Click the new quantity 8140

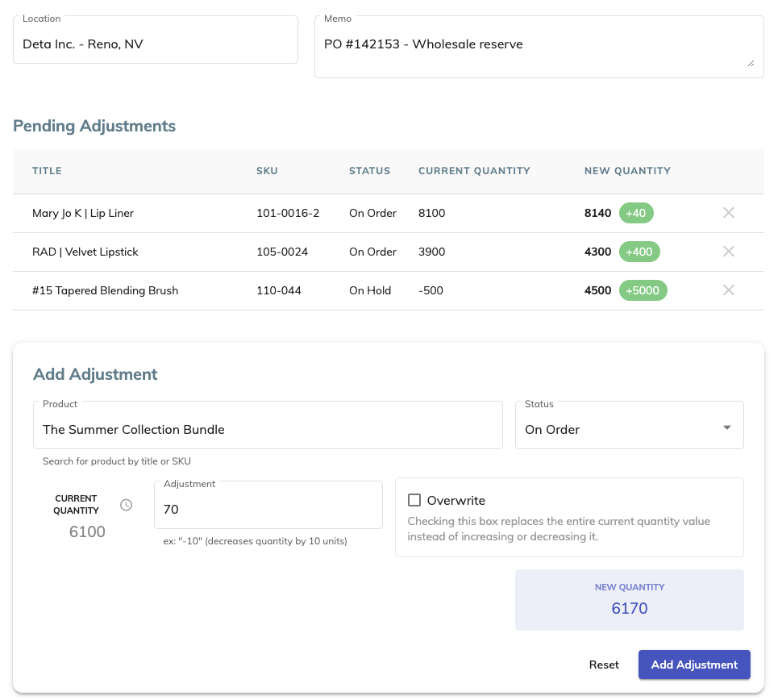(597, 213)
